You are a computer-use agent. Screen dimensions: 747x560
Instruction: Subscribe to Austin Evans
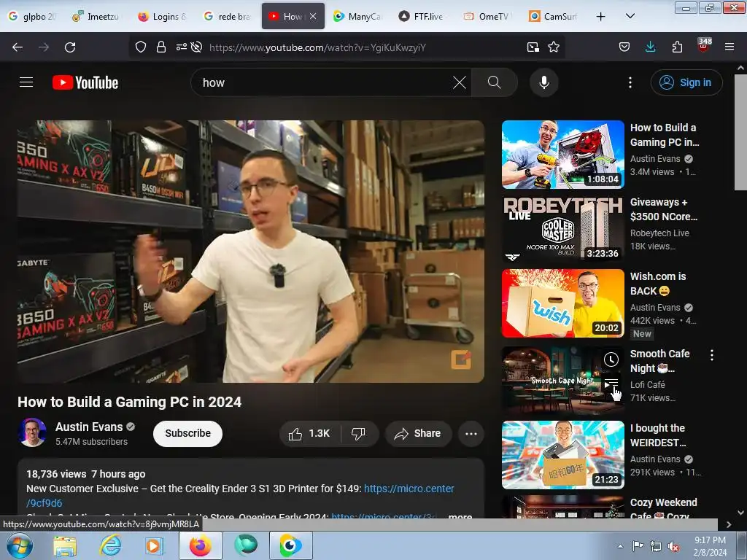click(x=187, y=433)
